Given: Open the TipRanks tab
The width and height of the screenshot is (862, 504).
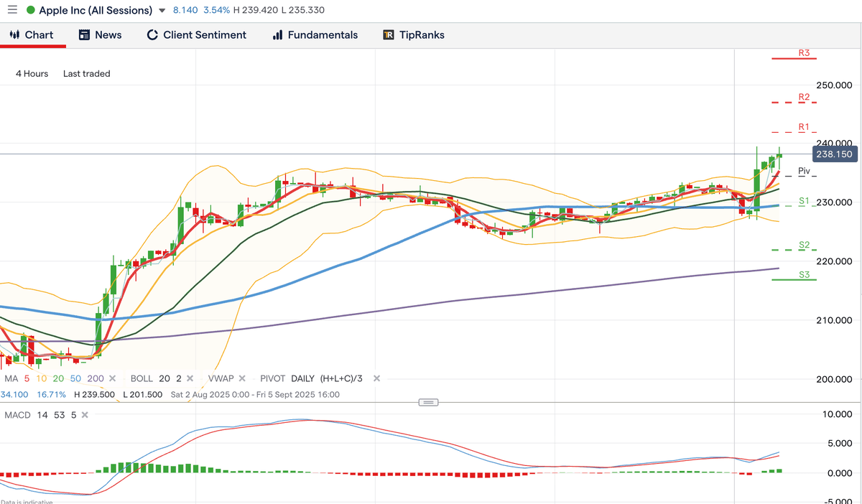Looking at the screenshot, I should 414,34.
